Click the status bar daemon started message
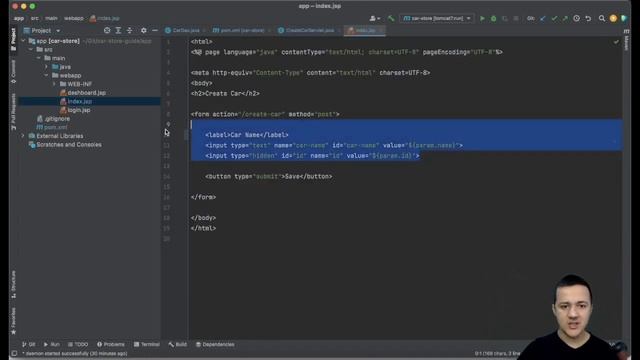 tap(74, 353)
